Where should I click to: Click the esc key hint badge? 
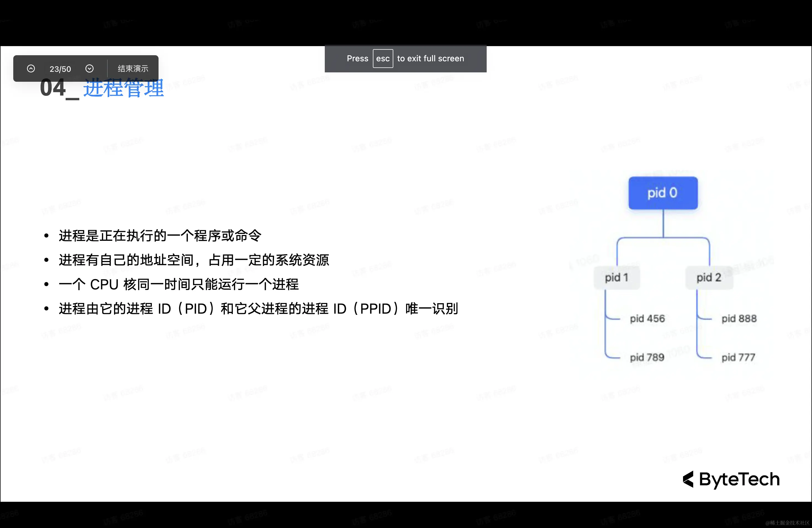pyautogui.click(x=383, y=58)
